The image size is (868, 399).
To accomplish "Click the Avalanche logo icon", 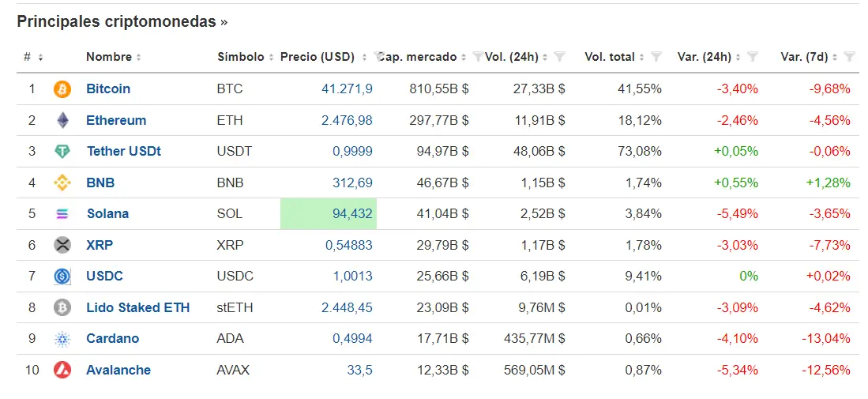I will [x=62, y=370].
